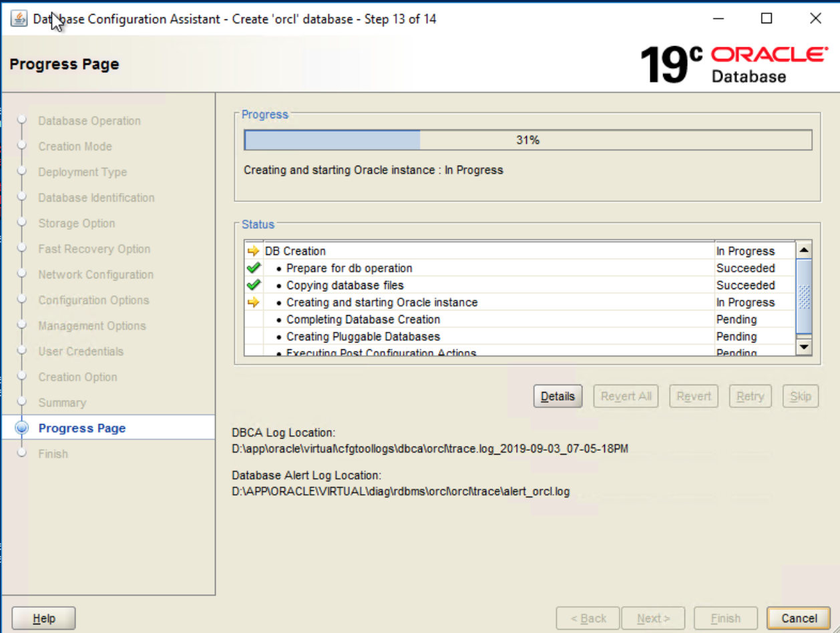Image resolution: width=840 pixels, height=633 pixels.
Task: Click the Succeeded status for Prepare for db operation
Action: 745,268
